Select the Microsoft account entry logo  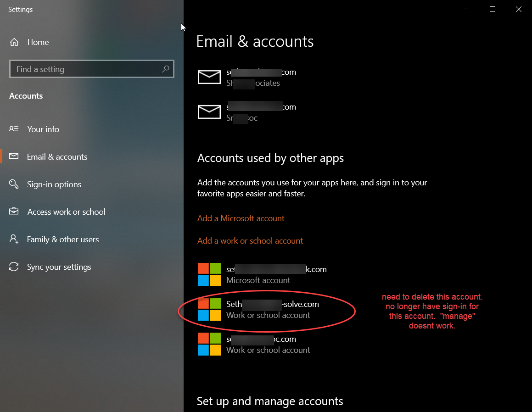pyautogui.click(x=209, y=274)
